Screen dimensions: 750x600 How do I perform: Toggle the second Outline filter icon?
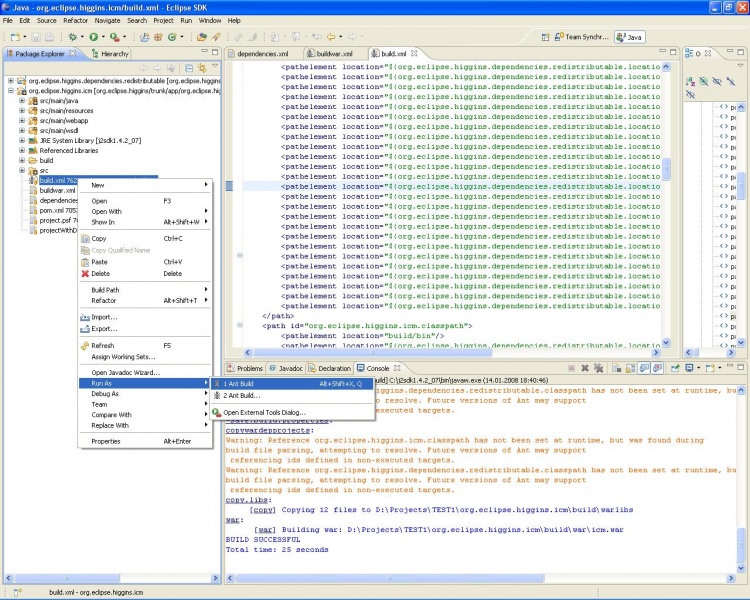pyautogui.click(x=704, y=82)
